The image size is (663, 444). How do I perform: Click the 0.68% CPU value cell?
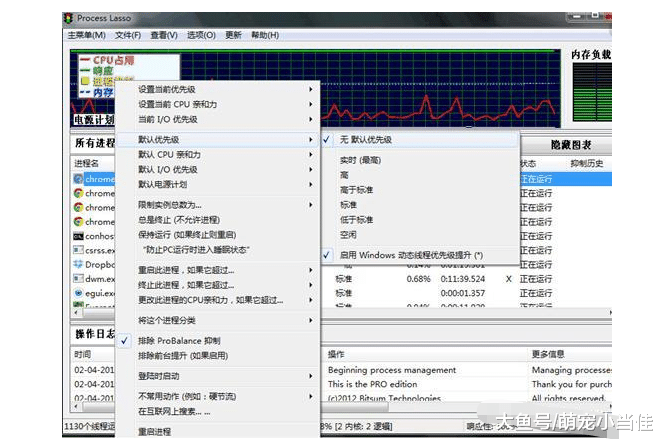(x=418, y=279)
